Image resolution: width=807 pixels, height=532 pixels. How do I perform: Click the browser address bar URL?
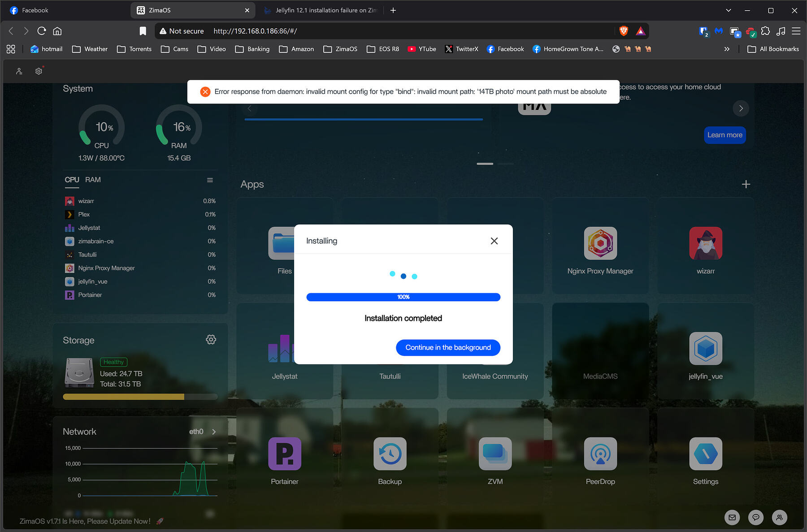click(x=255, y=31)
